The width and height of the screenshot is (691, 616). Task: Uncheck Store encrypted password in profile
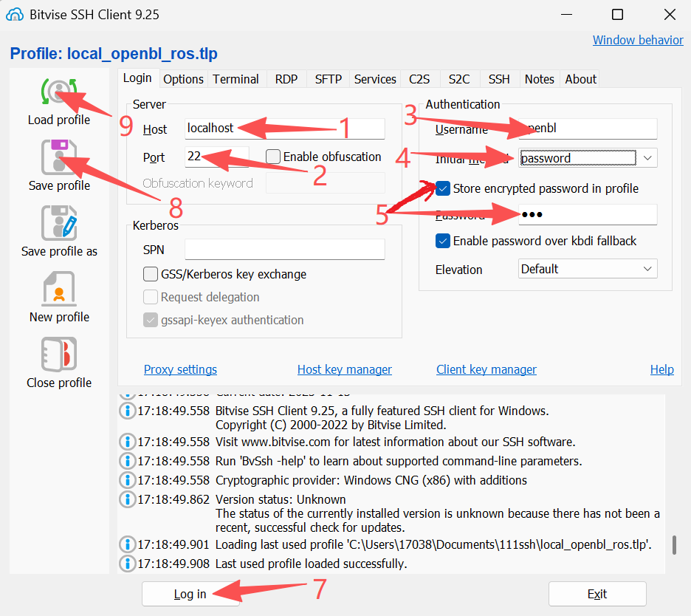(443, 188)
